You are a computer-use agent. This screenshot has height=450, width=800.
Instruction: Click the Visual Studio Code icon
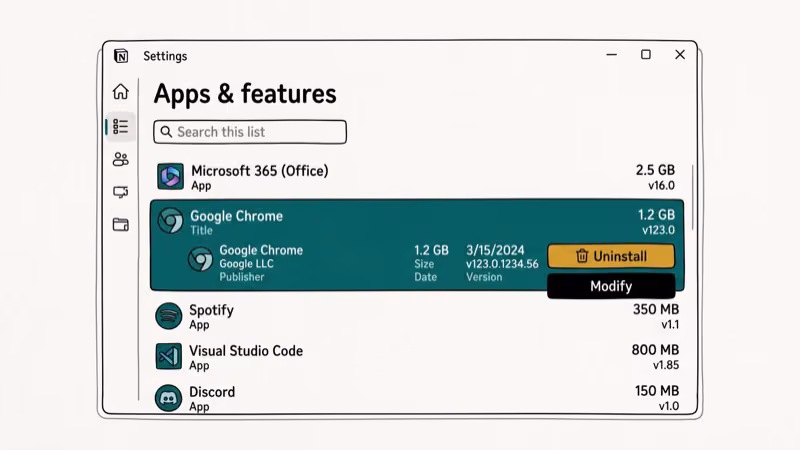tap(168, 356)
